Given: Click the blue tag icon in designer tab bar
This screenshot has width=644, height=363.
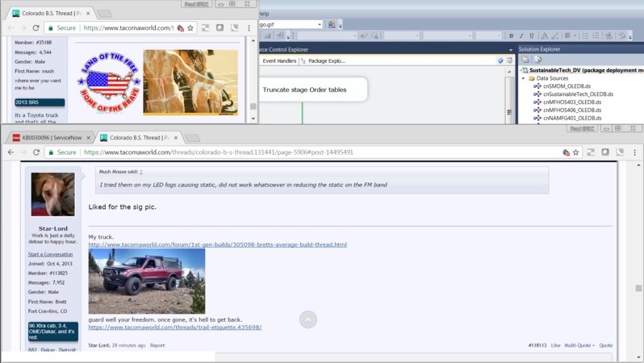Looking at the screenshot, I should tap(500, 60).
